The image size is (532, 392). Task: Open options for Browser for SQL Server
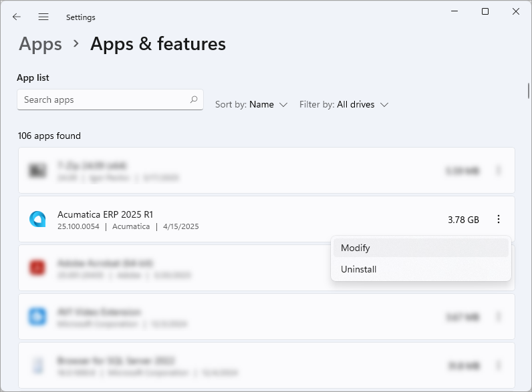[x=499, y=365]
